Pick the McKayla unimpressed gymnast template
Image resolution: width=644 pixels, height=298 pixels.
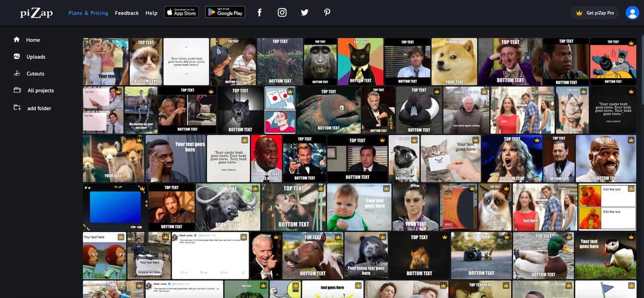coord(416,207)
